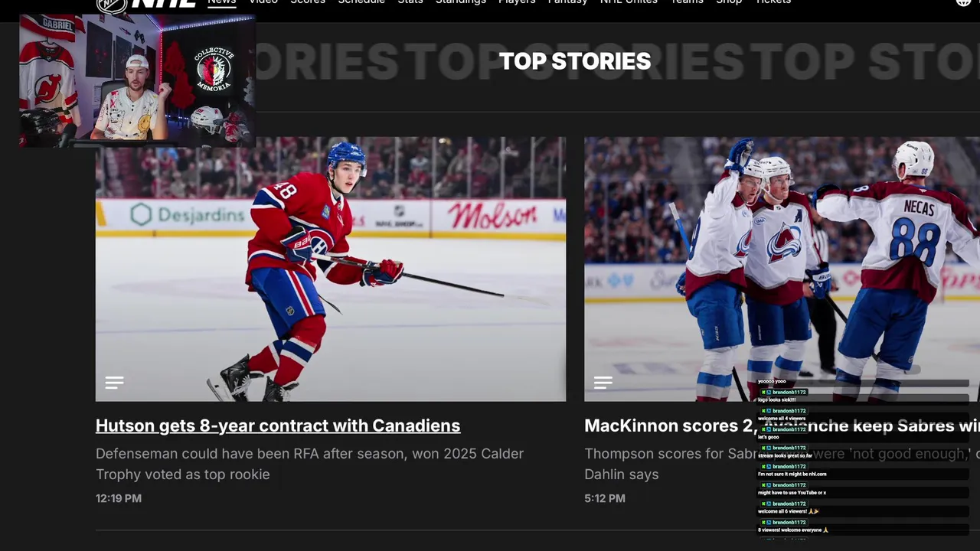Go to Players in the navigation bar
980x551 pixels.
coord(517,2)
